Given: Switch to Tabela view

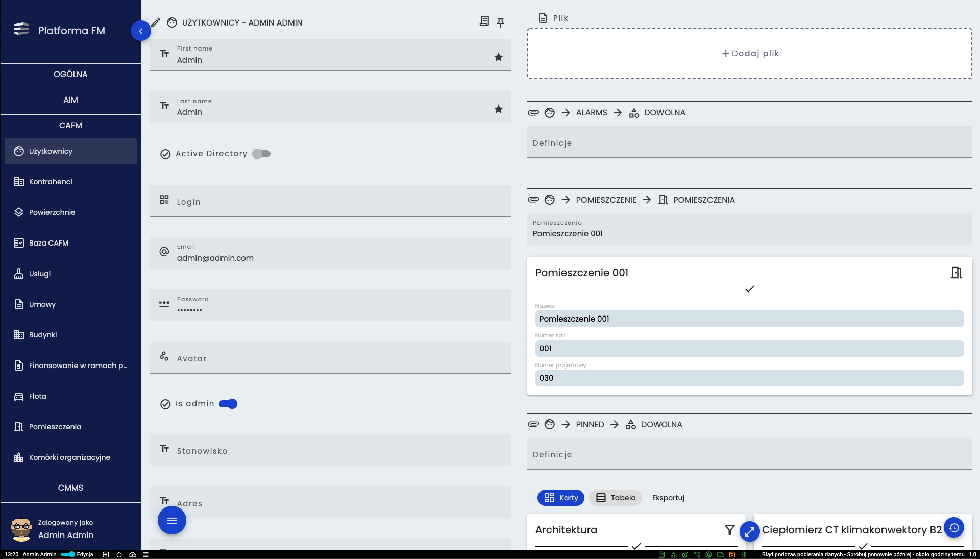Looking at the screenshot, I should 616,498.
